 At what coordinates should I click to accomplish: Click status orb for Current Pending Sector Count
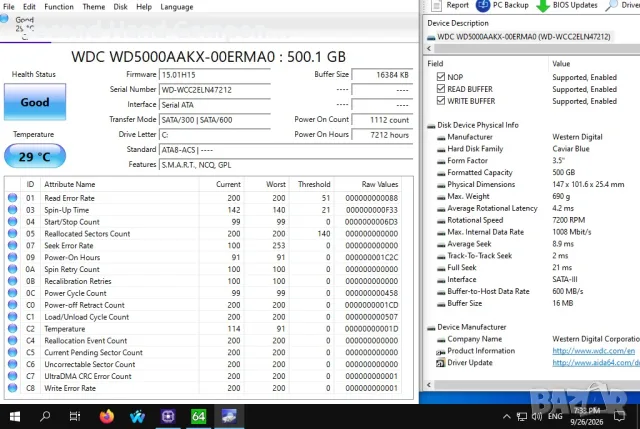(13, 352)
